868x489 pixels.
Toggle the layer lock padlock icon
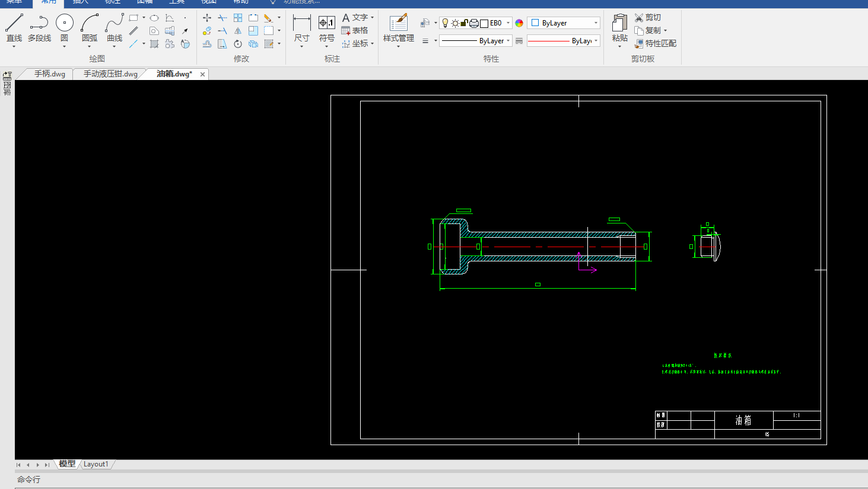point(464,23)
